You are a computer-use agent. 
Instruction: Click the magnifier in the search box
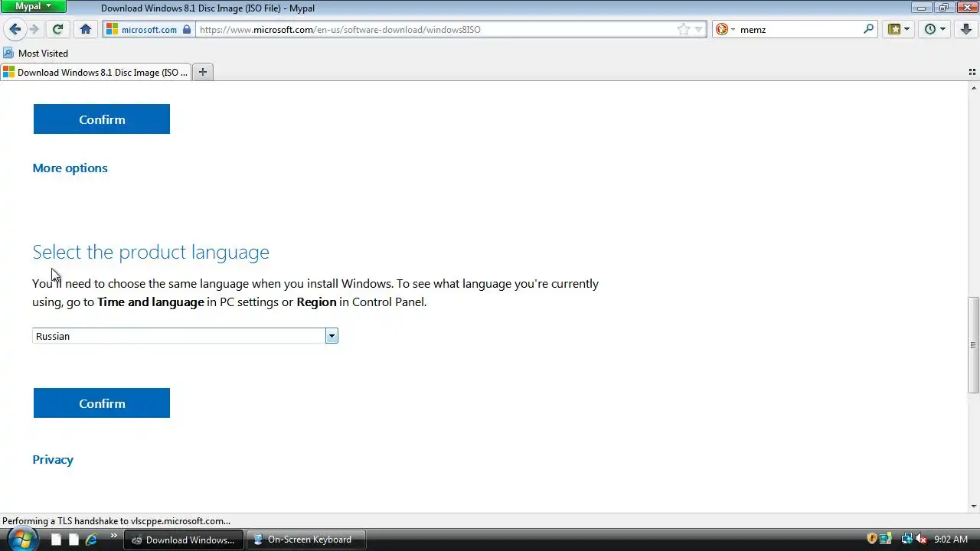tap(868, 29)
